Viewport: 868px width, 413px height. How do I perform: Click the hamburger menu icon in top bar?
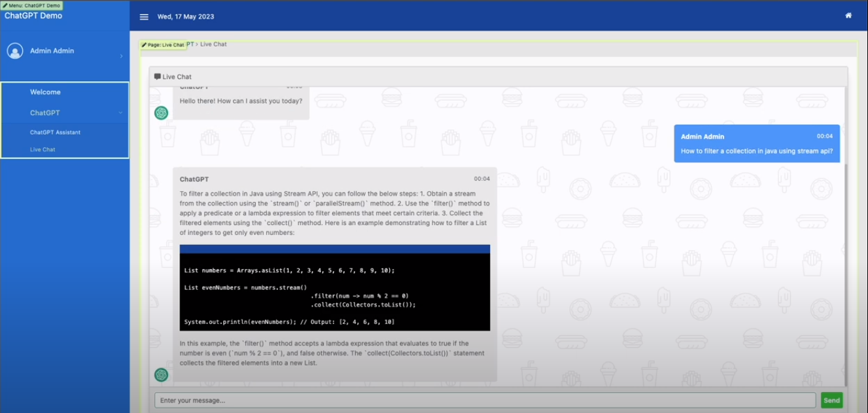click(x=144, y=17)
